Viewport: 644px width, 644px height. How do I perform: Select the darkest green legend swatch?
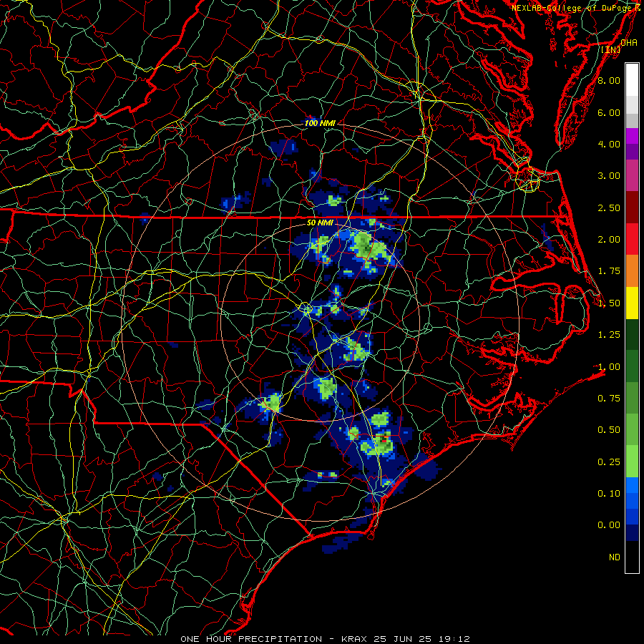click(x=632, y=335)
